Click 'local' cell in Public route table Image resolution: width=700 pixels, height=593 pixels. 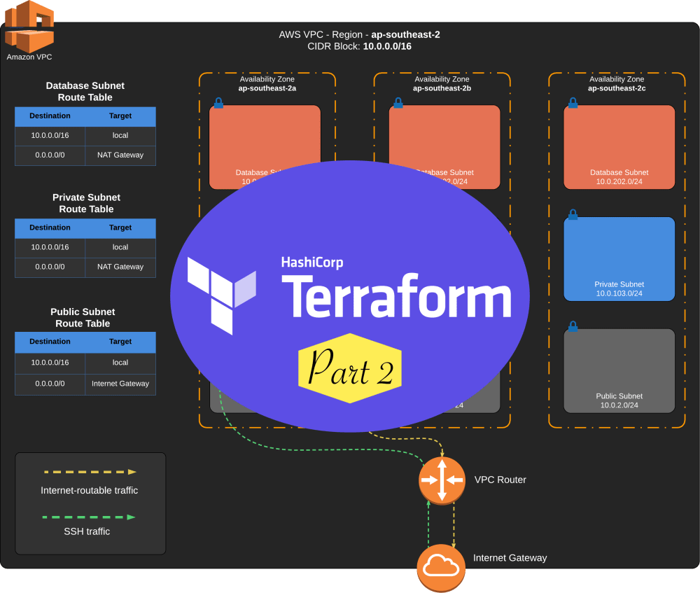[120, 363]
